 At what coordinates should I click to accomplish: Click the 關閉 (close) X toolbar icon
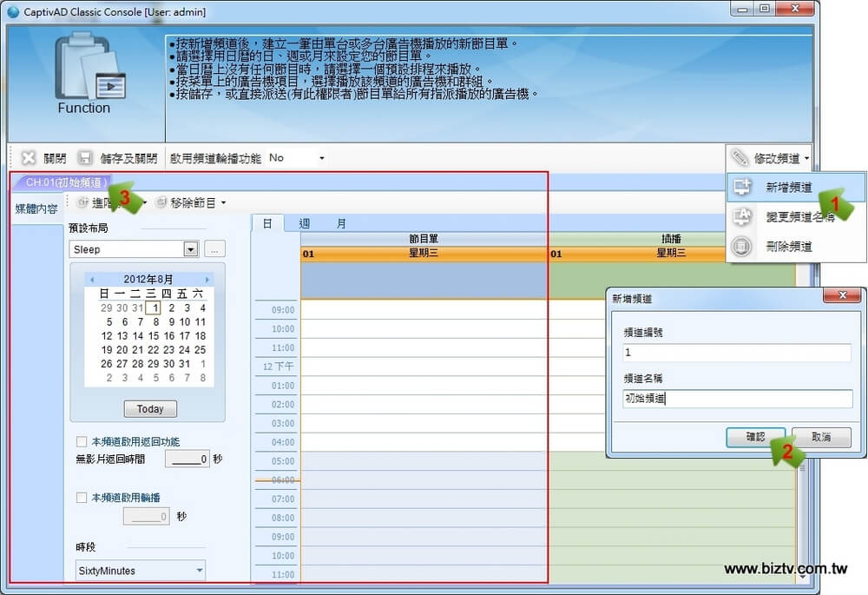29,158
